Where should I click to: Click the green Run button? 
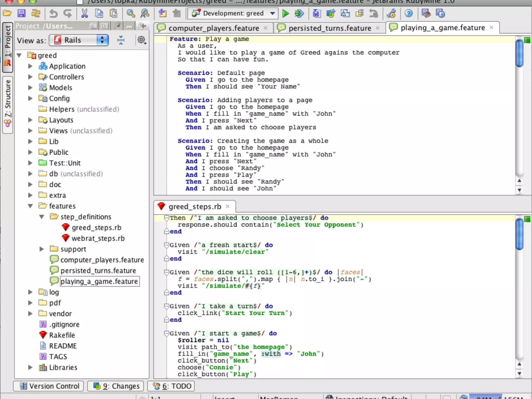point(285,13)
